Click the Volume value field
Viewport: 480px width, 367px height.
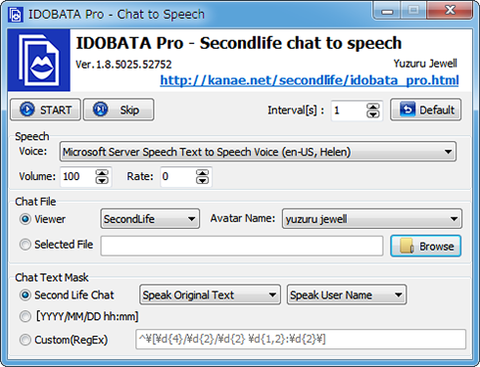(x=77, y=176)
